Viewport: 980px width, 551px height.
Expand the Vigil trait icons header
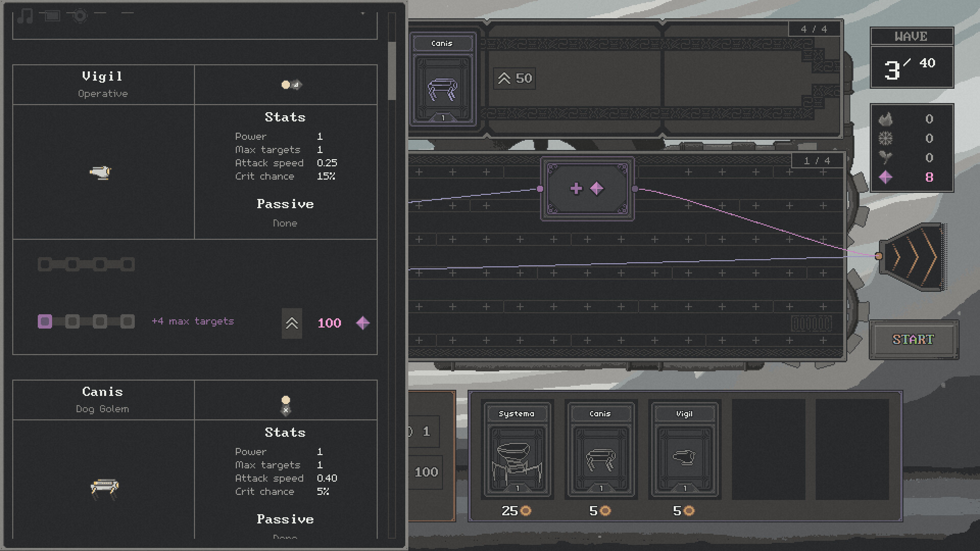click(291, 85)
